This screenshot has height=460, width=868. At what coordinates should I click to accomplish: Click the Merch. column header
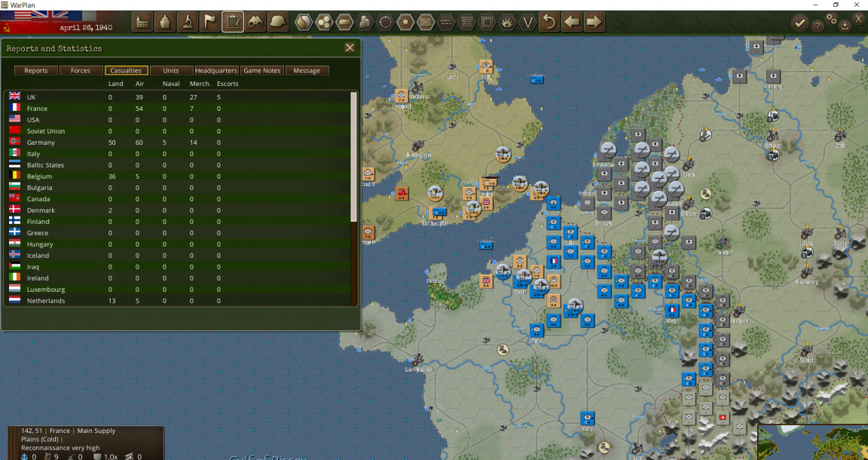[200, 84]
